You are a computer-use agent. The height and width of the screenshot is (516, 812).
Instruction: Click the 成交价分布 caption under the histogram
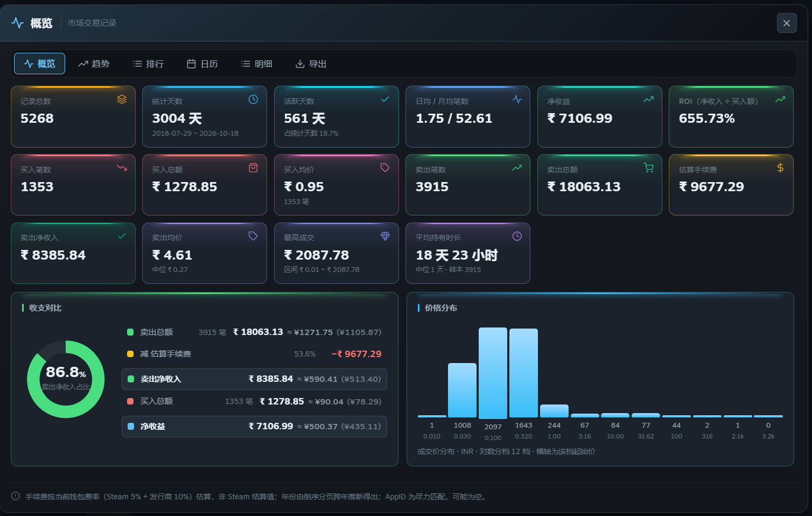[506, 451]
